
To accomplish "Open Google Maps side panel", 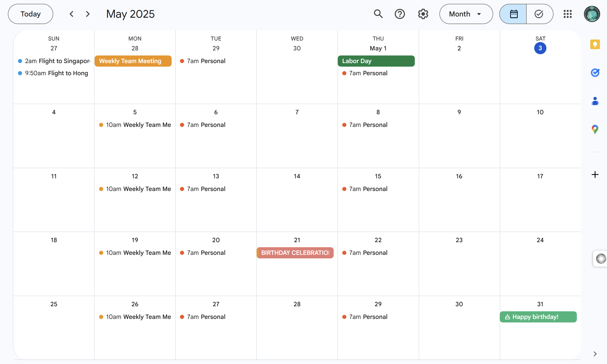I will pos(595,129).
